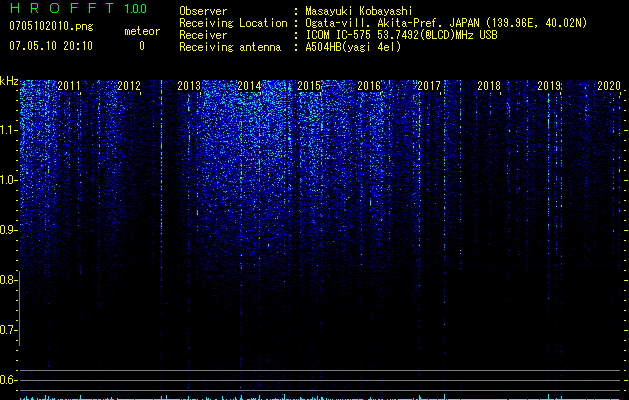Select the ICOM IC-575 53.7492 MHz USB text
Viewport: 629px width, 400px height.
pyautogui.click(x=402, y=35)
